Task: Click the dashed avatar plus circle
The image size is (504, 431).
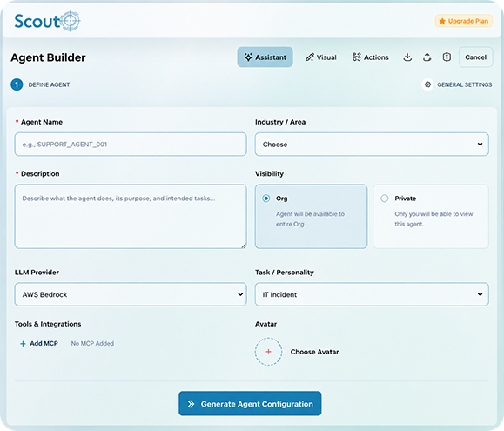Action: pyautogui.click(x=268, y=352)
